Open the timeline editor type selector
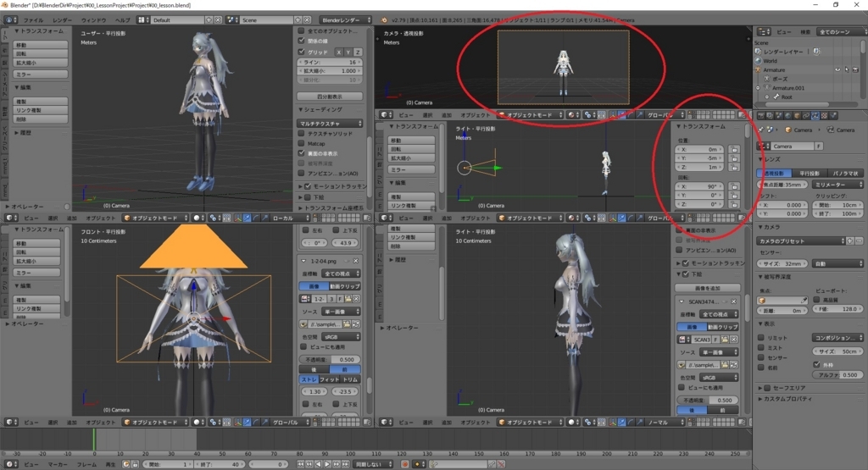The image size is (868, 470). coord(11,464)
